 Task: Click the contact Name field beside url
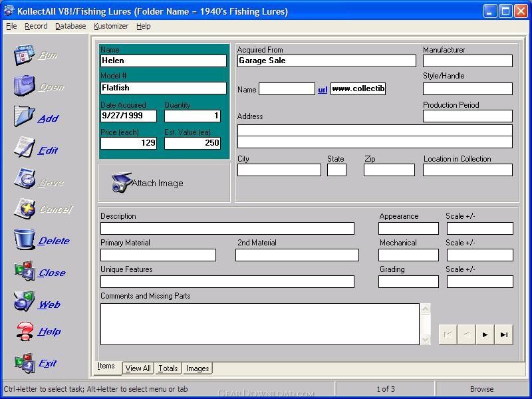click(x=287, y=89)
